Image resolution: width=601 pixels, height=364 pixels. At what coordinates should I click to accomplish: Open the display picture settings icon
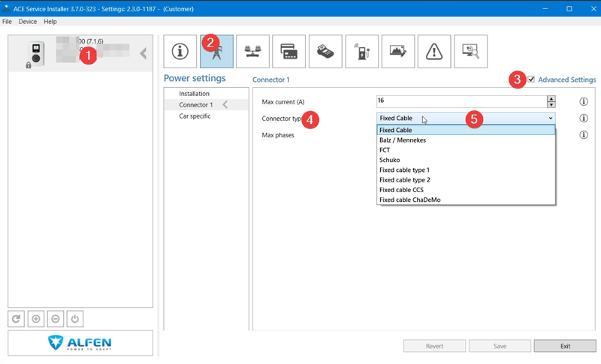[x=398, y=51]
